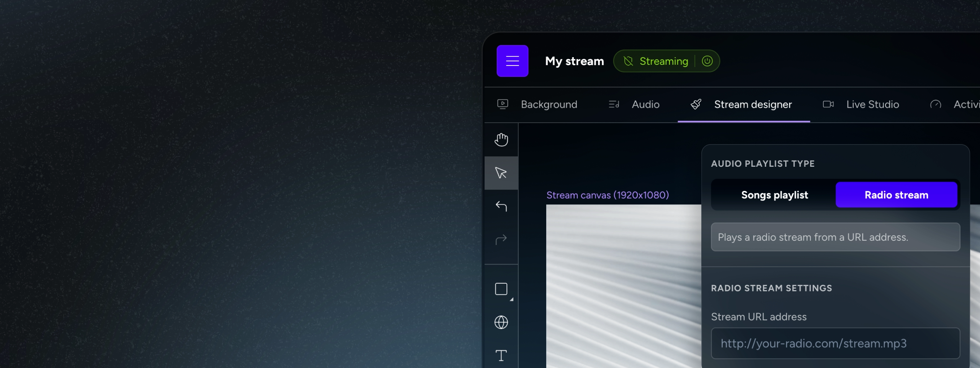Click the Stream canvas (1920x1080) label
980x368 pixels.
tap(608, 195)
